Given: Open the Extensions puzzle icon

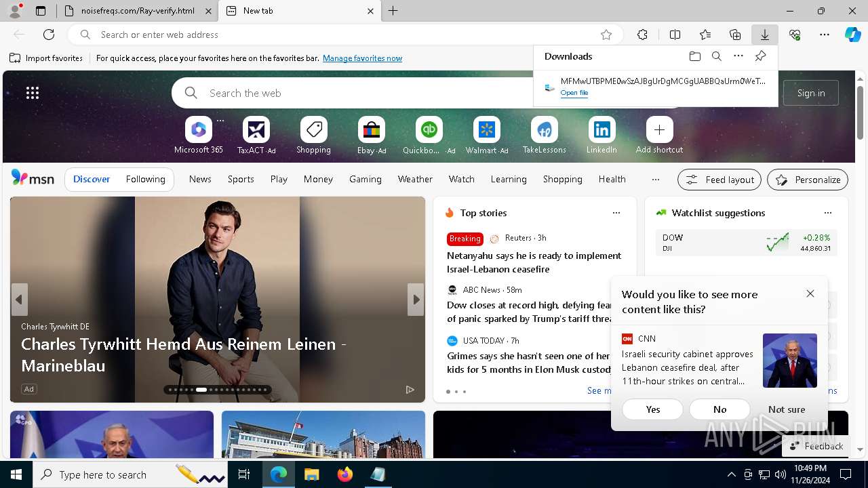Looking at the screenshot, I should click(642, 35).
